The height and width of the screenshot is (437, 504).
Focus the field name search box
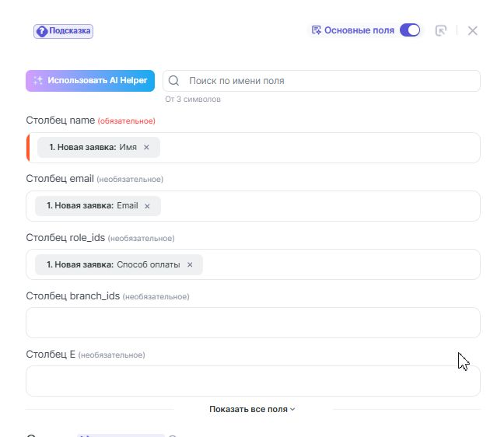327,81
